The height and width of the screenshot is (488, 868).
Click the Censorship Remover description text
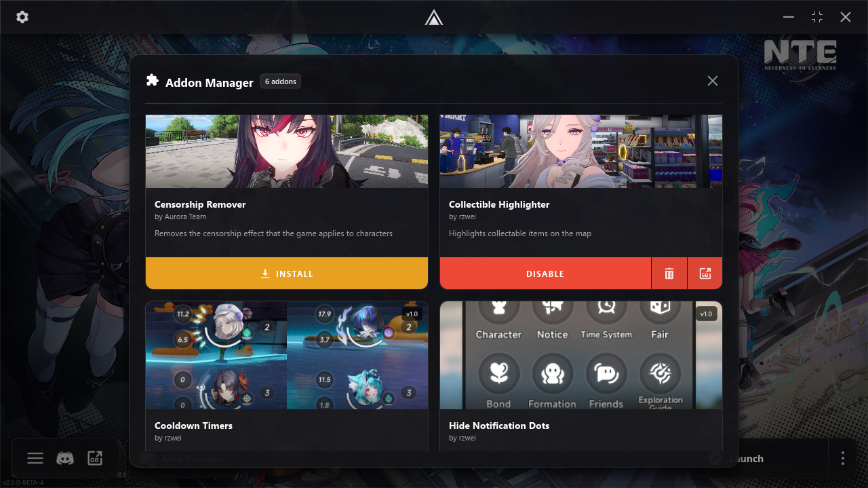274,233
